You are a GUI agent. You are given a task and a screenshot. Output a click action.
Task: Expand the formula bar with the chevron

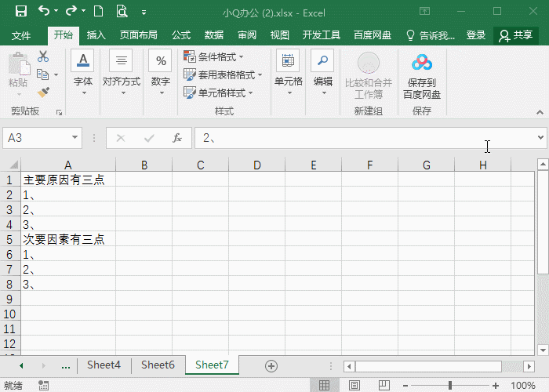coord(540,137)
